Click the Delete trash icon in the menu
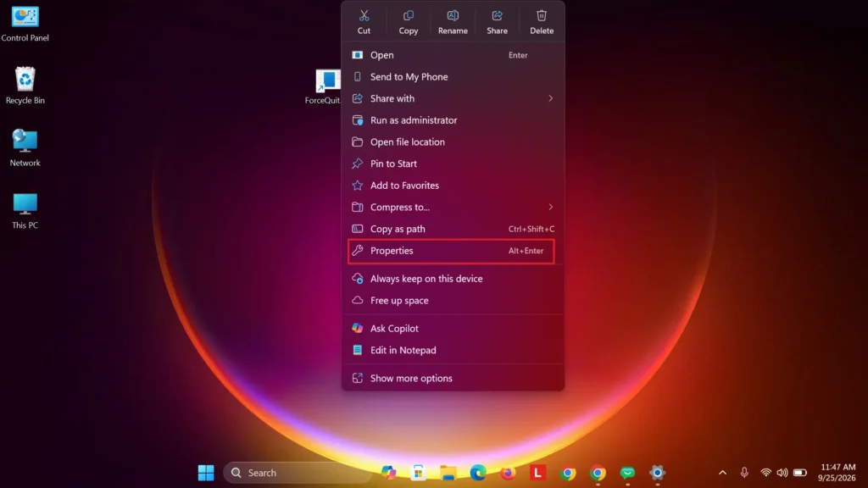The image size is (868, 488). [x=542, y=15]
